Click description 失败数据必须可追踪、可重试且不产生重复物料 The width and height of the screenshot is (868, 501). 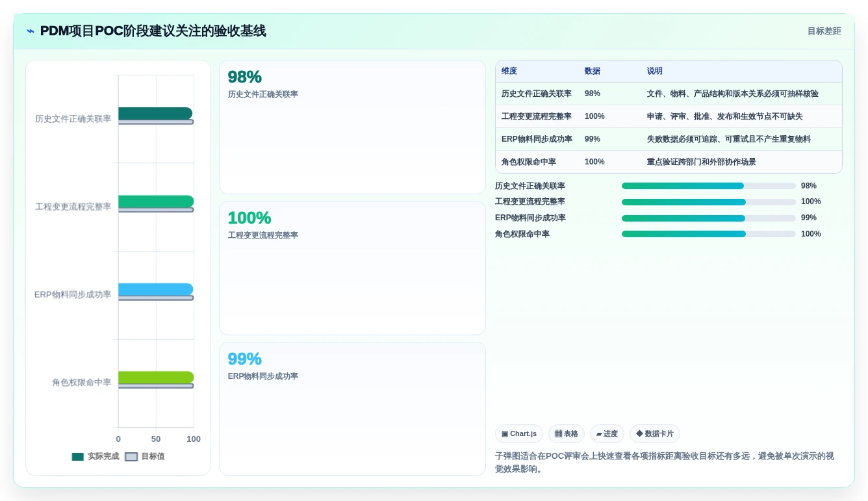point(729,139)
